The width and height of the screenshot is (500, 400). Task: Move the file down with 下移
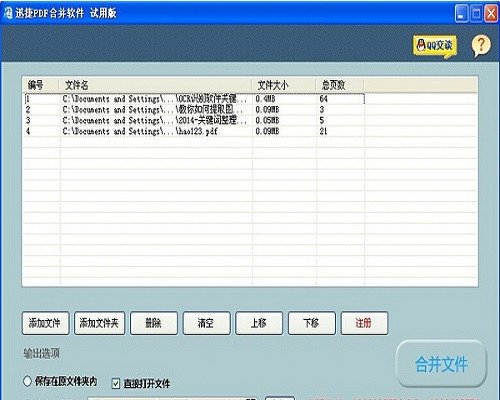(312, 323)
